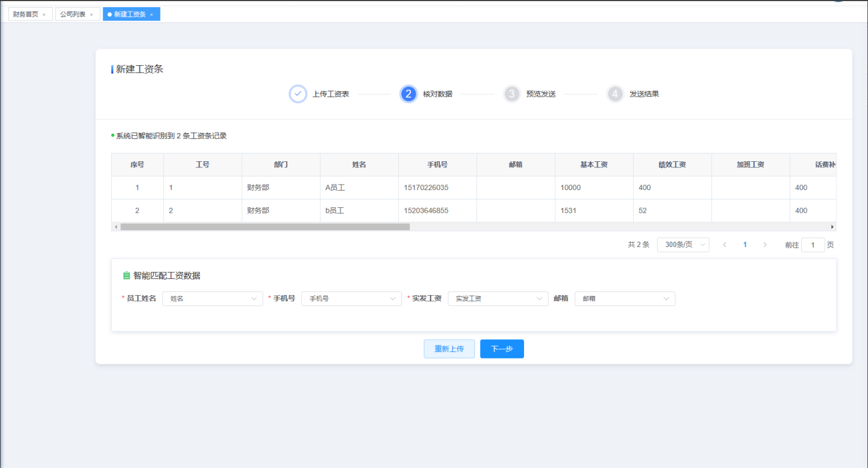Click the page number jump input field
Screen dimensions: 868x468
[813, 245]
